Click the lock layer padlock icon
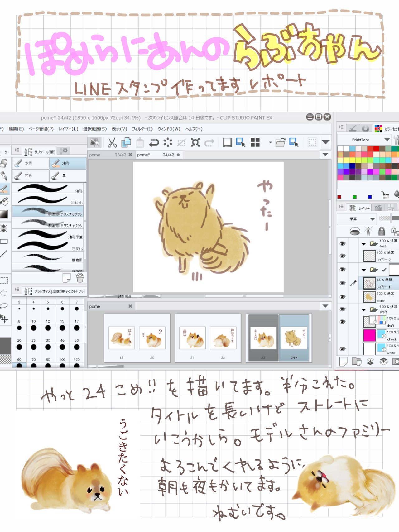Viewport: 399px width, 532px height. [x=382, y=231]
